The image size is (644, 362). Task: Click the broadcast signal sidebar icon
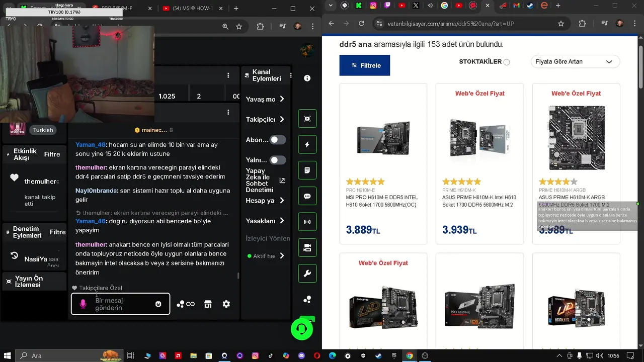pyautogui.click(x=307, y=222)
